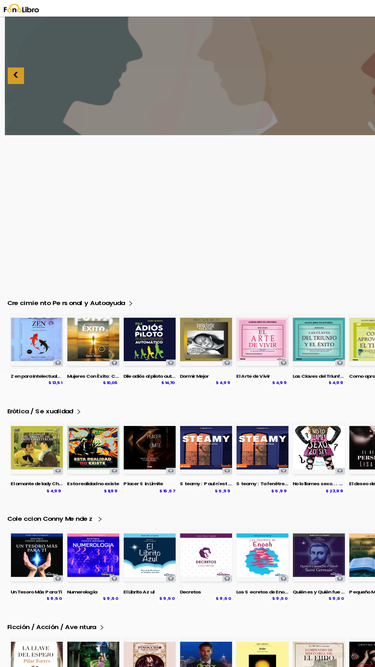Viewport: 375px width, 667px height.
Task: Expand Coleccion Conny Mendez chevron arrow
Action: tap(100, 519)
